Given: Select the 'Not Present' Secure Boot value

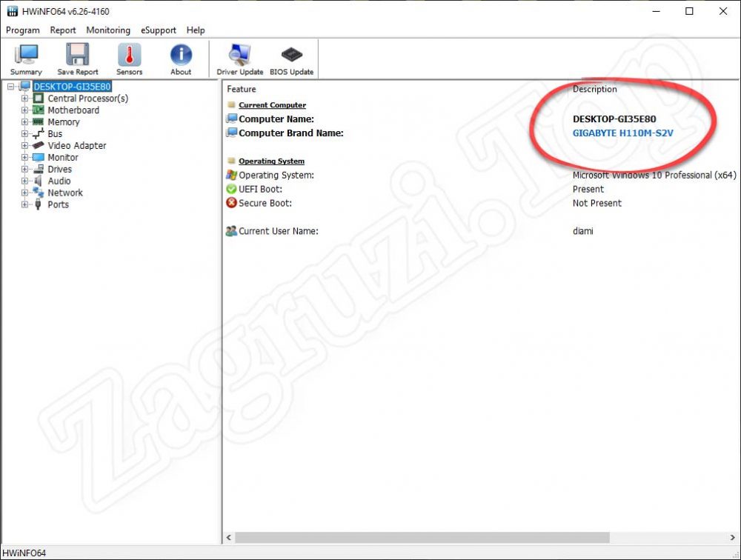Looking at the screenshot, I should tap(597, 203).
